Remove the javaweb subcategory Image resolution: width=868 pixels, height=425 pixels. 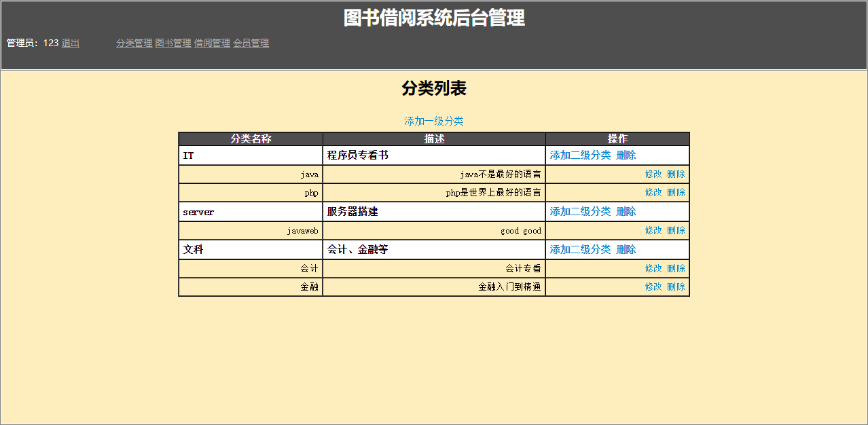coord(676,231)
